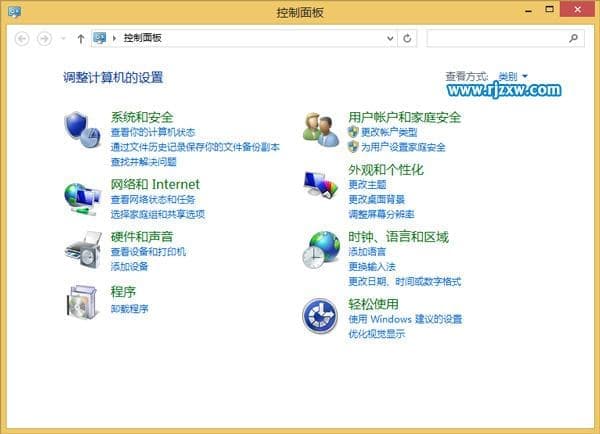Click 卸载程序 link

coord(129,308)
